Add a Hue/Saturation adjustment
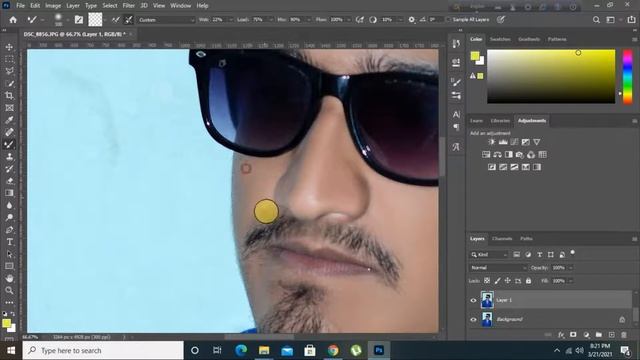This screenshot has width=640, height=360. coord(486,155)
